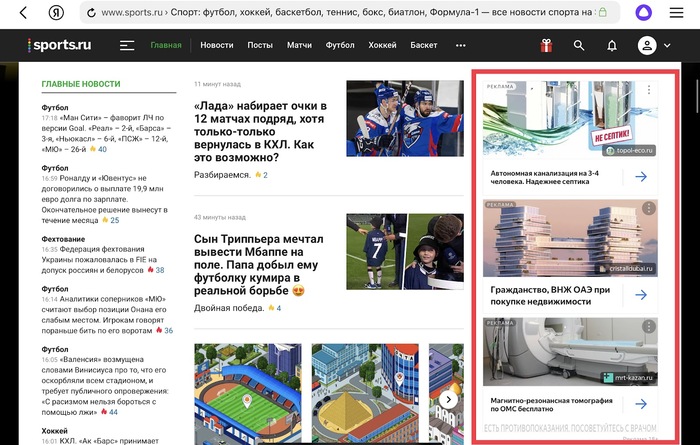Follow arrow on Гражданство ВНЖ ОАЭ ad
Screen dimensions: 700x445
641,295
